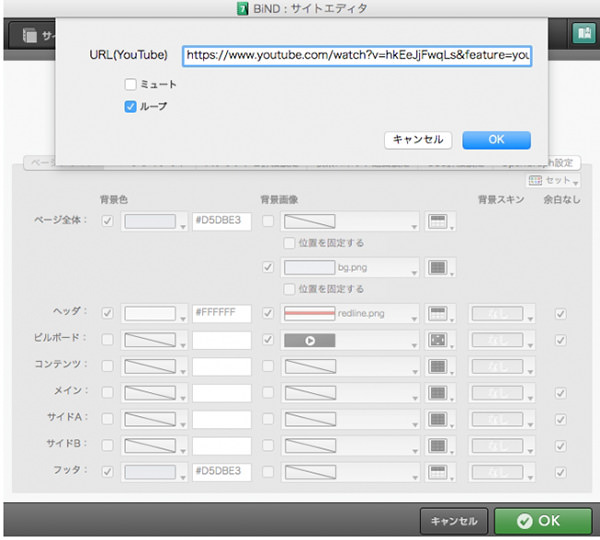Click the OK button in YouTube URL dialog
The image size is (600, 540).
(x=496, y=140)
